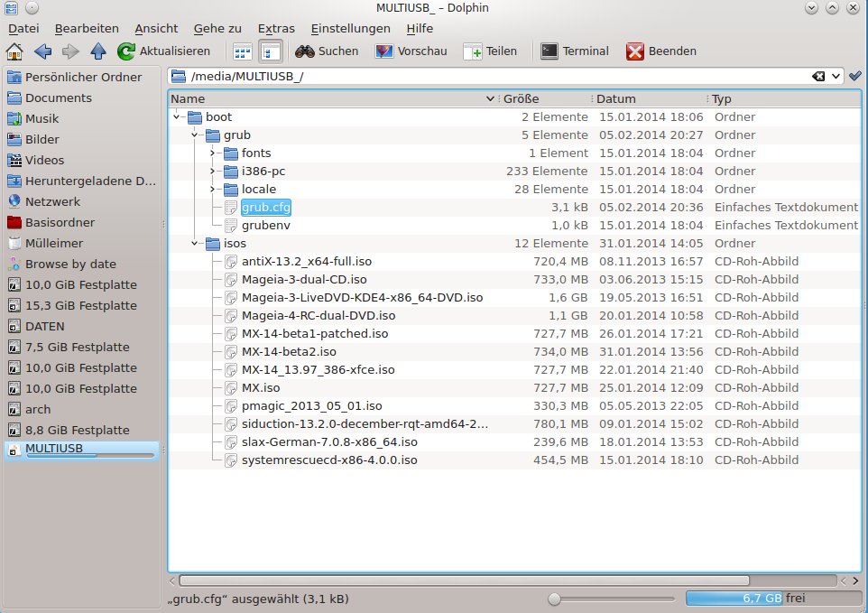The height and width of the screenshot is (613, 868).
Task: Confirm location with checkmark button
Action: pos(855,76)
